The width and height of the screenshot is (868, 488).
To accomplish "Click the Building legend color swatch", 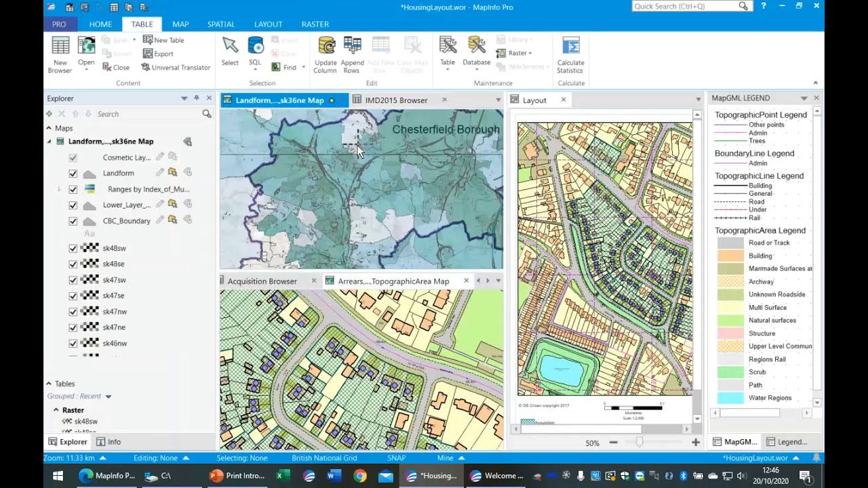I will 730,256.
